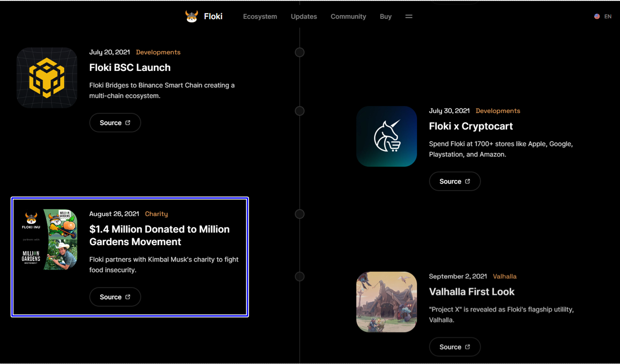Click the Developments tag on July 30, 2021 entry
The height and width of the screenshot is (364, 620).
[498, 111]
